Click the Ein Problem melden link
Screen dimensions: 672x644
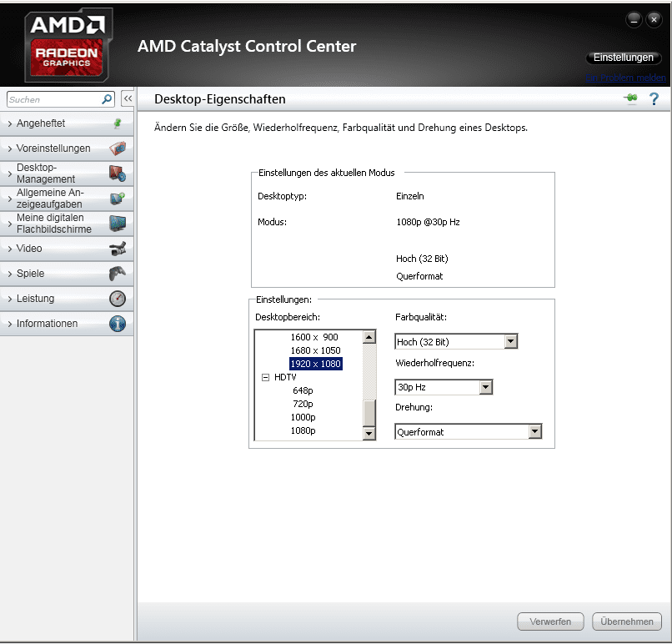[625, 78]
